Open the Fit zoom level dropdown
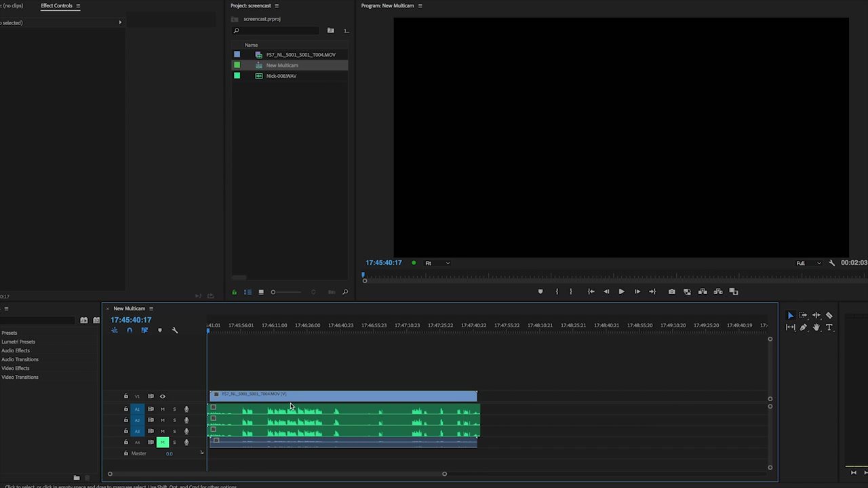Image resolution: width=868 pixels, height=488 pixels. click(437, 263)
